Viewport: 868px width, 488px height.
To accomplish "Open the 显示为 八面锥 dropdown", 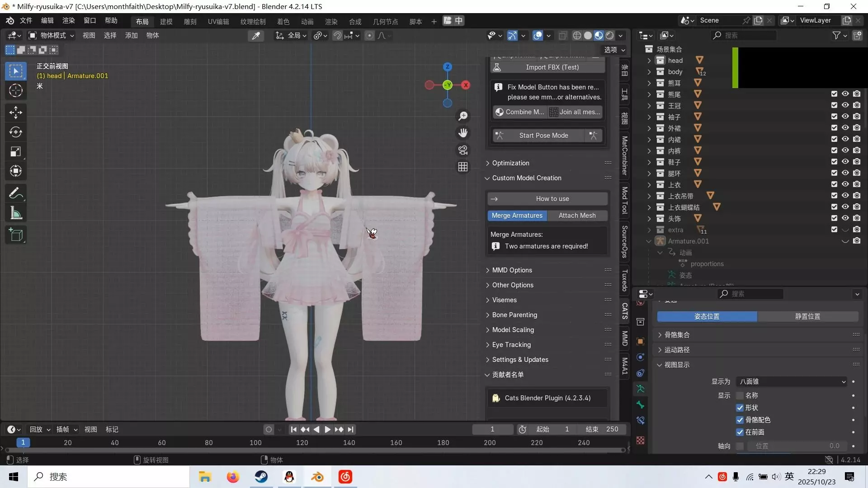I will point(792,382).
